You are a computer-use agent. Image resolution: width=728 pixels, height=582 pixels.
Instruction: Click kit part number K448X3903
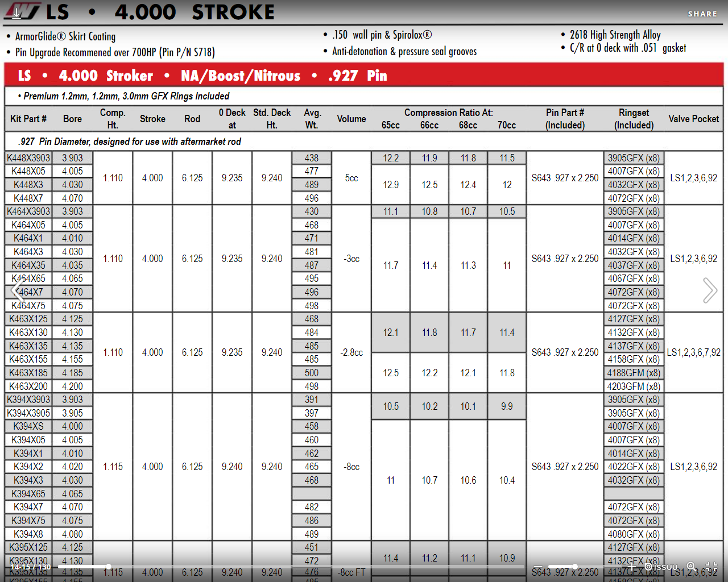28,158
